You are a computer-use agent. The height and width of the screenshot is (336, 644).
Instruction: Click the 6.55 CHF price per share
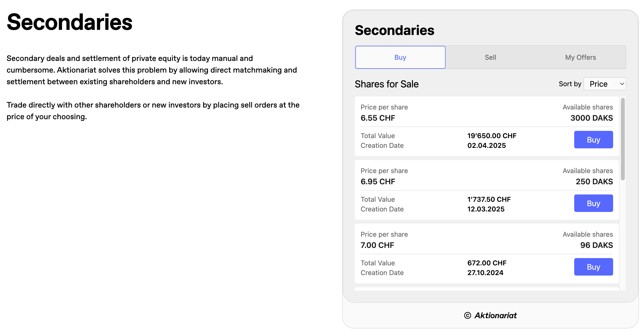[x=377, y=118]
